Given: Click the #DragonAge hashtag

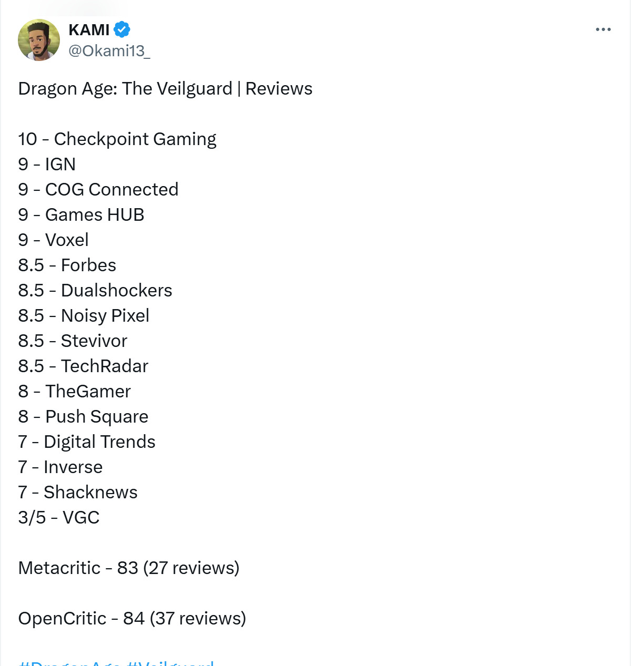Looking at the screenshot, I should [x=69, y=663].
